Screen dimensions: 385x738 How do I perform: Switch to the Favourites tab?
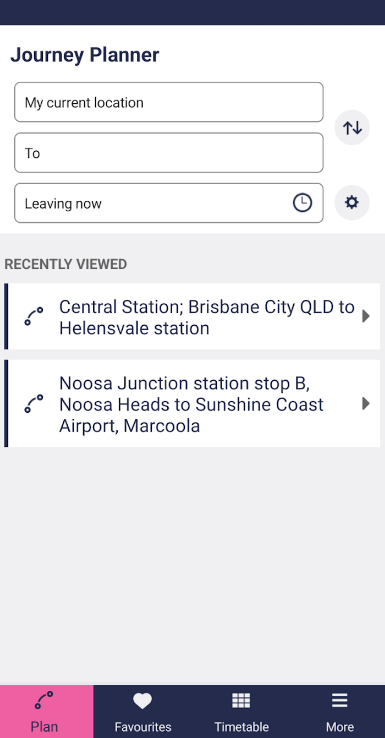[143, 712]
